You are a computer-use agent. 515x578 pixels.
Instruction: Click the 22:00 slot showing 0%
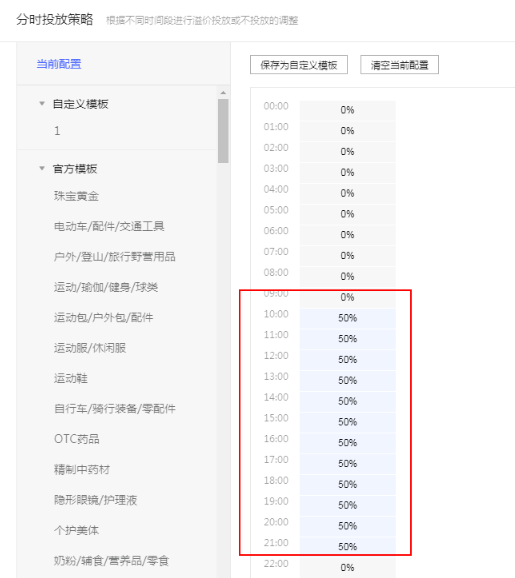click(348, 567)
